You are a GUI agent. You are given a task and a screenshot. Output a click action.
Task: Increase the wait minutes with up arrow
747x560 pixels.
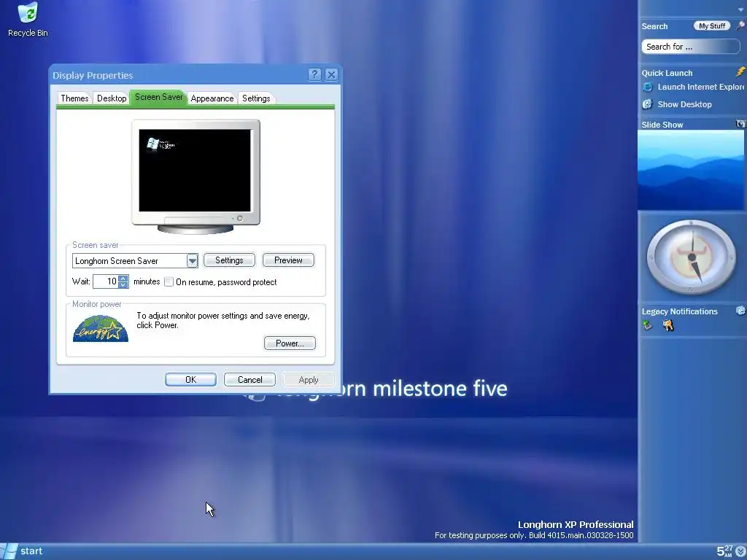[123, 278]
